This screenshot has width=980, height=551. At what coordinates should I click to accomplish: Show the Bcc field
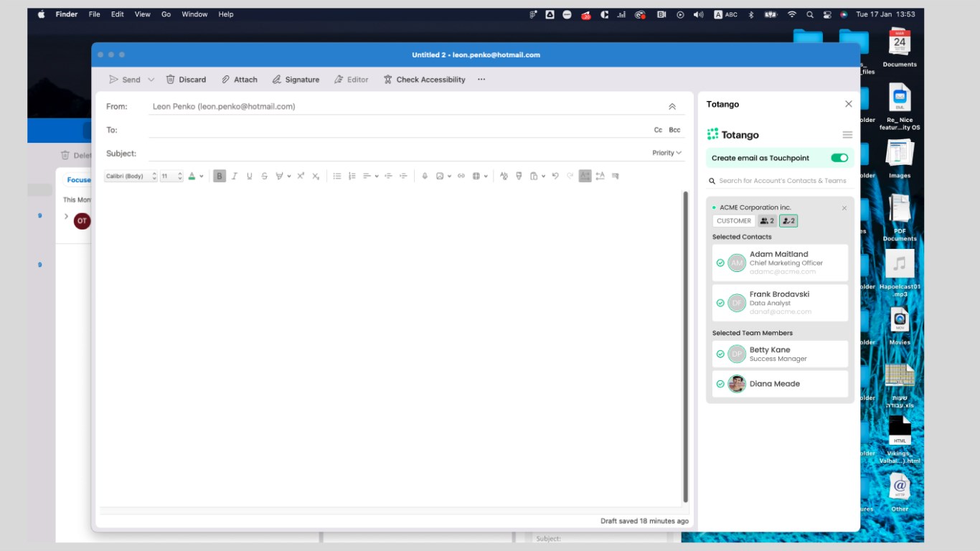pyautogui.click(x=674, y=130)
